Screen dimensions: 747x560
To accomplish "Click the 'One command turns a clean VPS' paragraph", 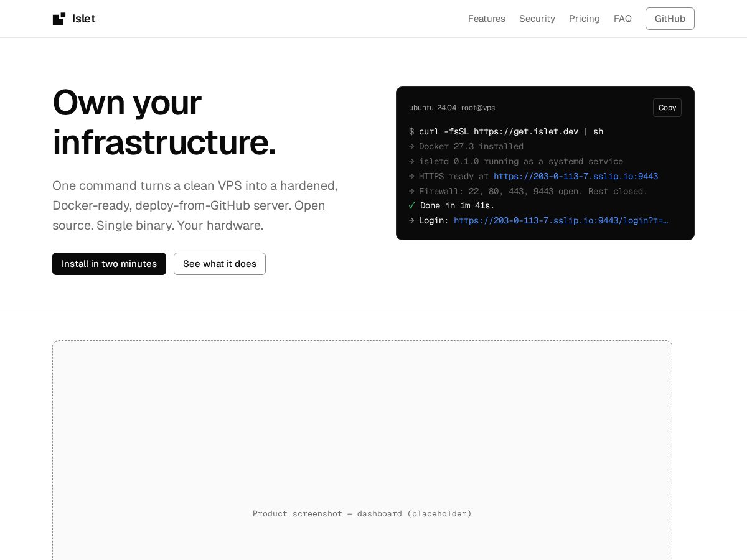I will click(195, 205).
